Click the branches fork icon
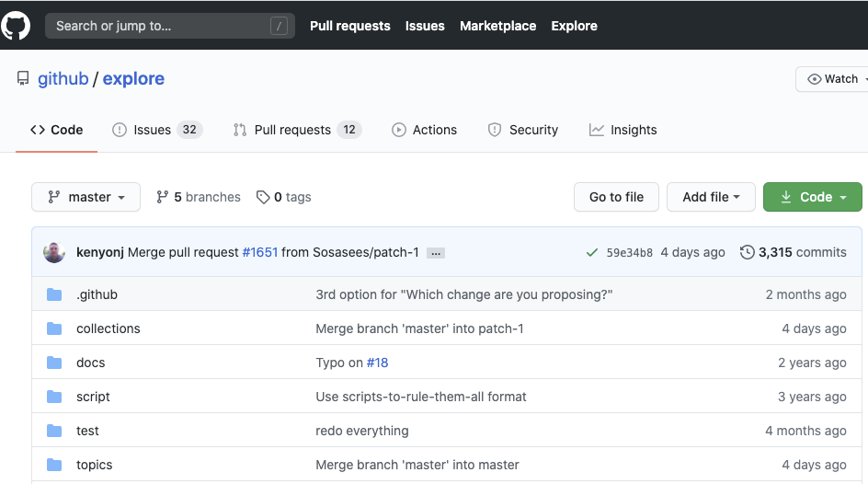 coord(163,197)
